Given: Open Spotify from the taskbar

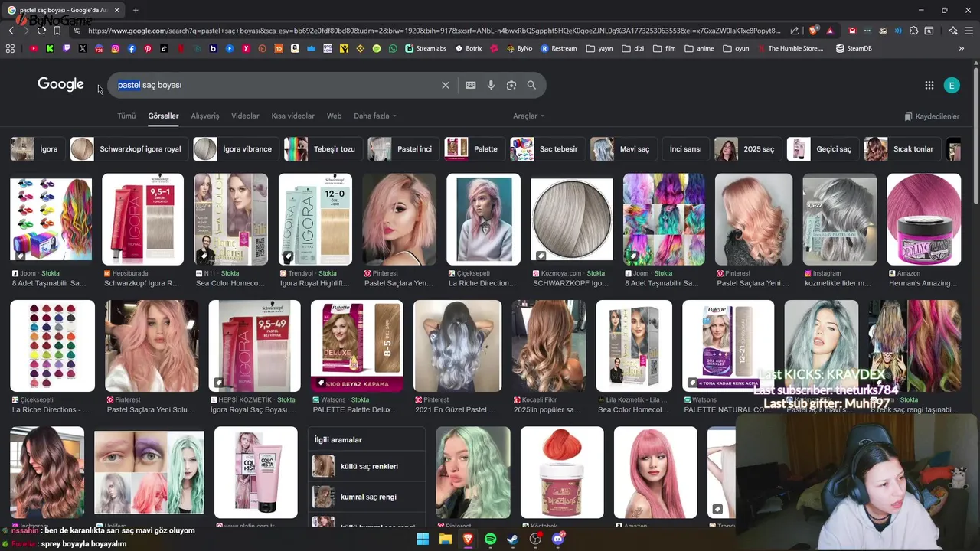Looking at the screenshot, I should [490, 539].
